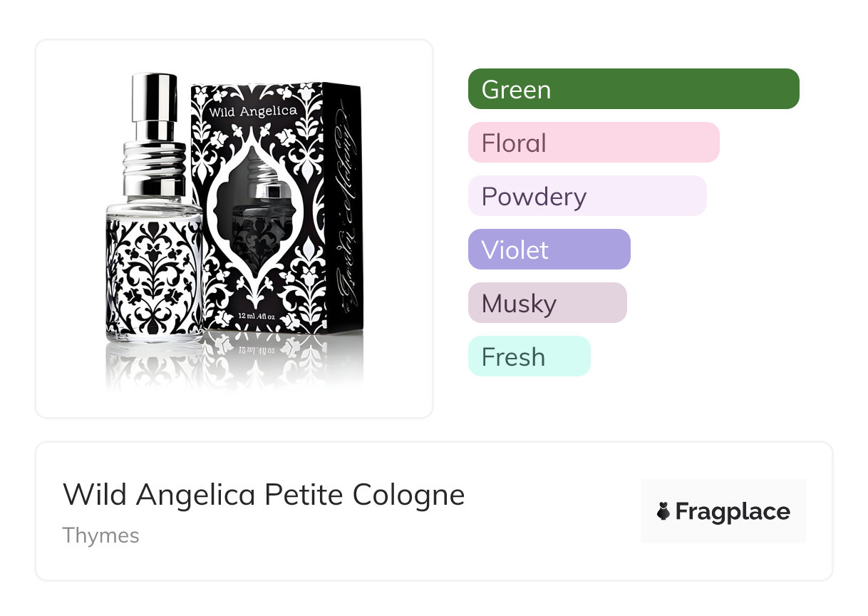The height and width of the screenshot is (616, 868).
Task: Click the word Green in the top bar
Action: tap(516, 90)
